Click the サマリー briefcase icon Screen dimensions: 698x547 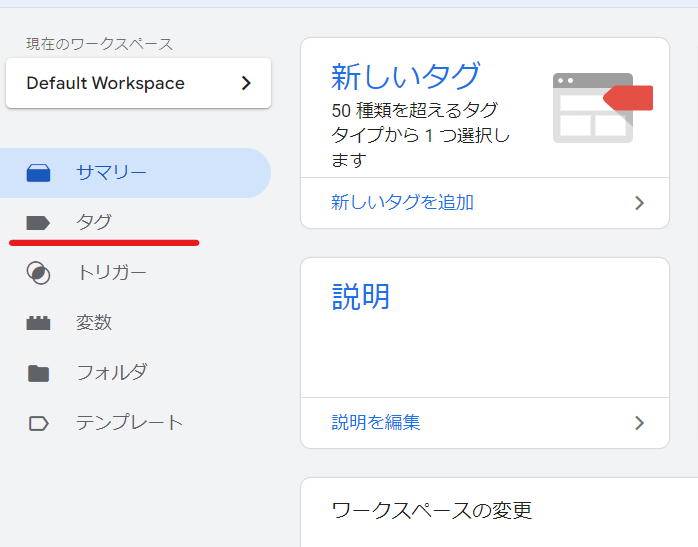click(x=38, y=173)
